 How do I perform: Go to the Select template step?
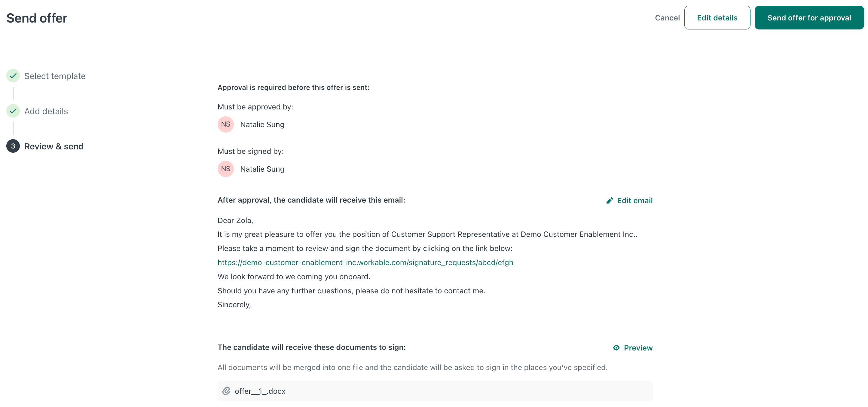click(x=55, y=76)
